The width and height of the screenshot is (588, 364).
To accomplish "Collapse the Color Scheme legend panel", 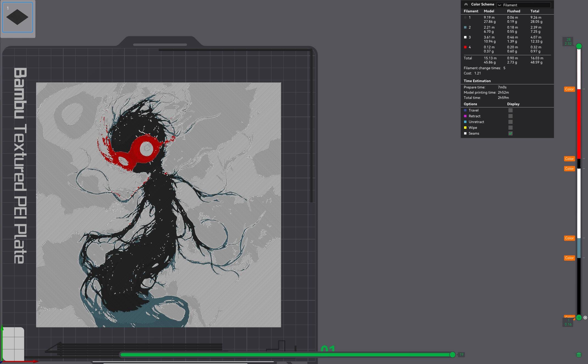I will click(466, 4).
